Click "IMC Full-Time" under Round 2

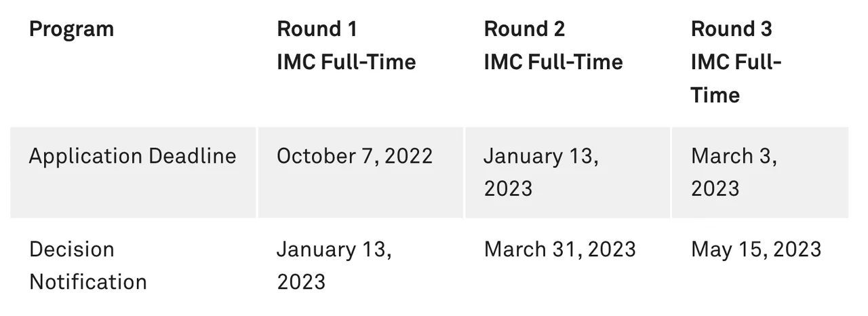click(x=553, y=62)
